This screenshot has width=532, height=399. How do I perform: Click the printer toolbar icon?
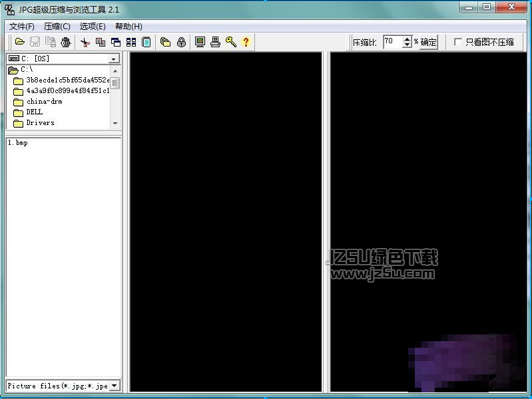215,42
